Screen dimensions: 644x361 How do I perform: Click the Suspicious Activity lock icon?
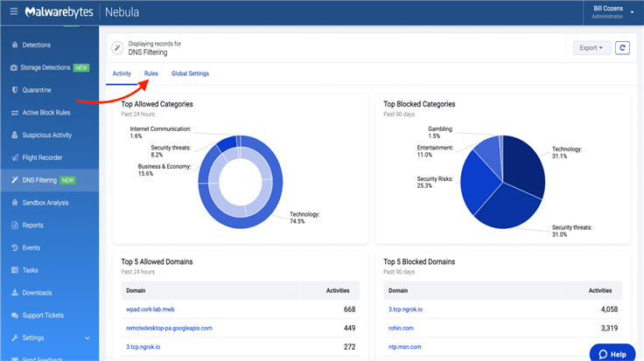15,135
